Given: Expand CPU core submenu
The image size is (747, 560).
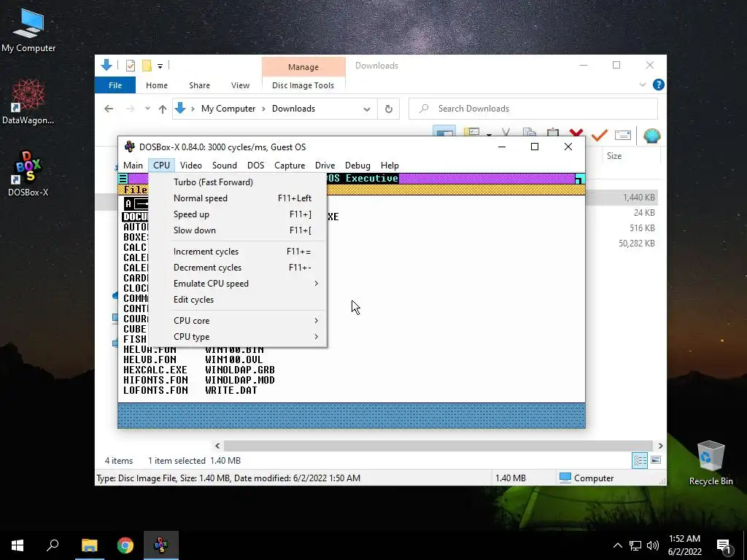Looking at the screenshot, I should pos(238,321).
